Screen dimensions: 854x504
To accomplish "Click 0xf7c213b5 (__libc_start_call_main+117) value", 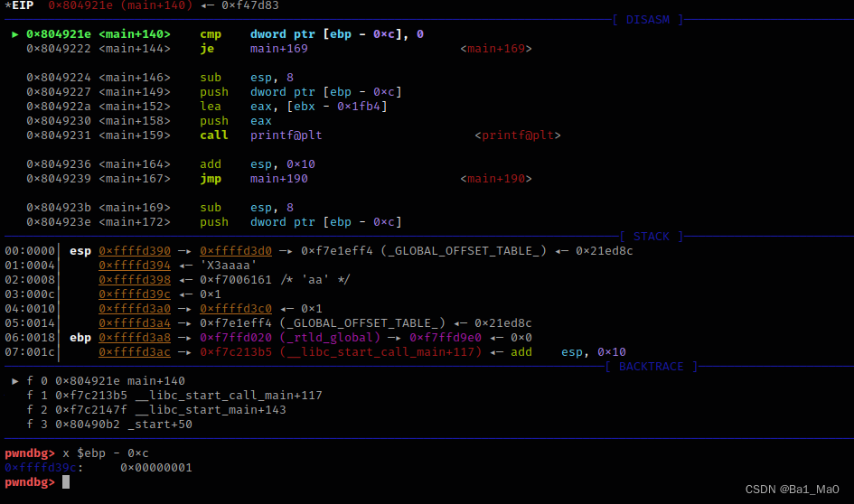I will click(x=341, y=352).
